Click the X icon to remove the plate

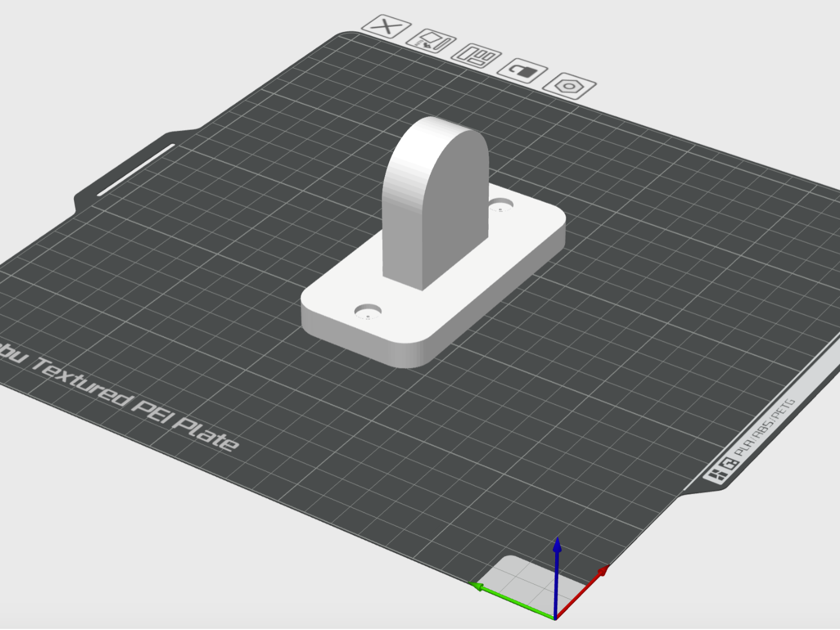click(386, 27)
